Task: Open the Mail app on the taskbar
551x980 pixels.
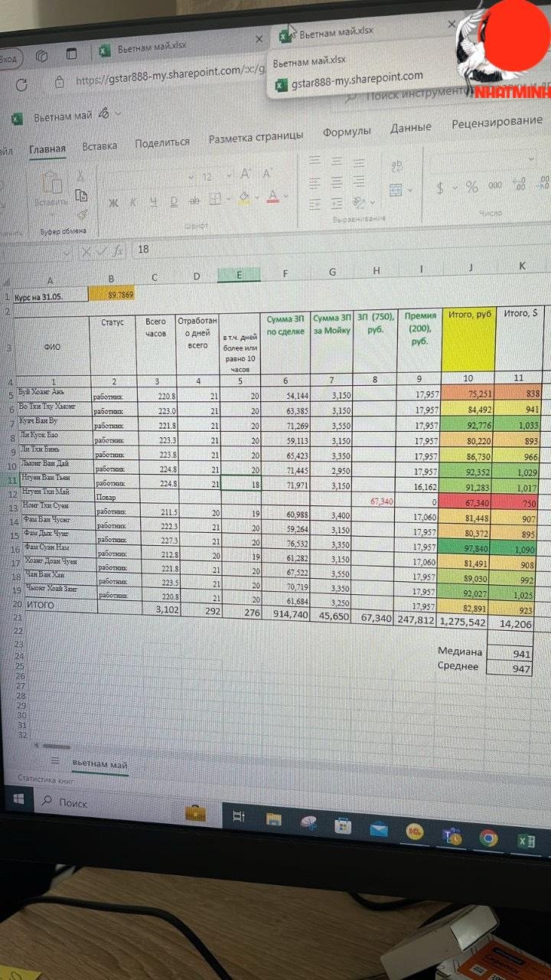Action: pos(379,829)
